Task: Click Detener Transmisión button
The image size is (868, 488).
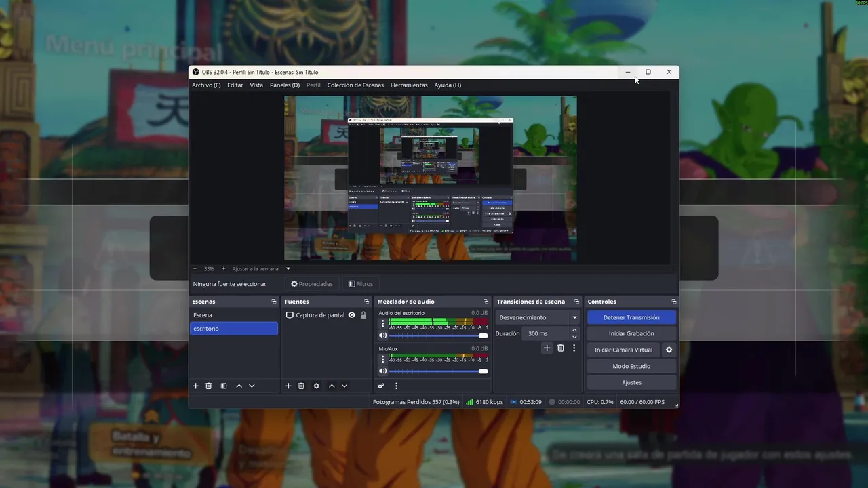Action: click(x=631, y=317)
